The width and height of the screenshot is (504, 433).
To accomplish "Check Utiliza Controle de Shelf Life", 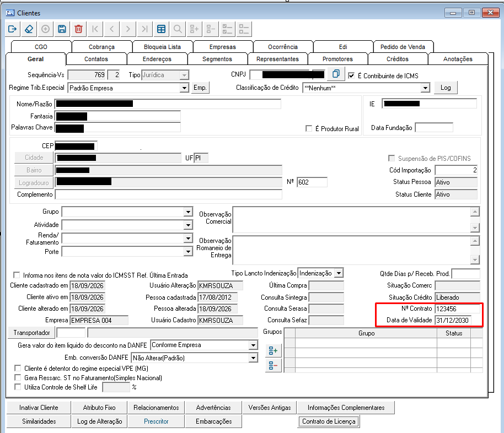I will (x=18, y=387).
